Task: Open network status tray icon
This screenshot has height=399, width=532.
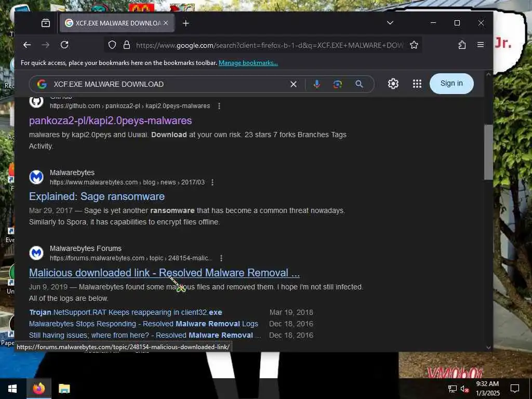Action: 452,389
